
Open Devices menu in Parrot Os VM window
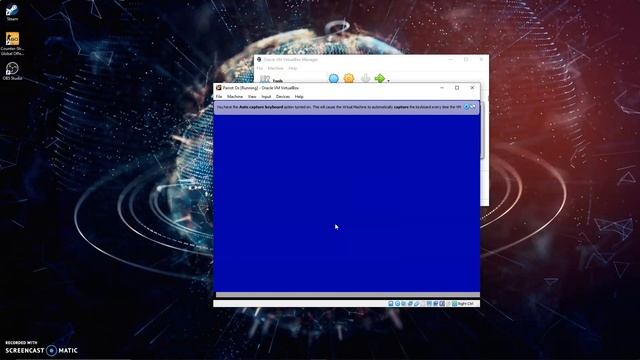(282, 97)
